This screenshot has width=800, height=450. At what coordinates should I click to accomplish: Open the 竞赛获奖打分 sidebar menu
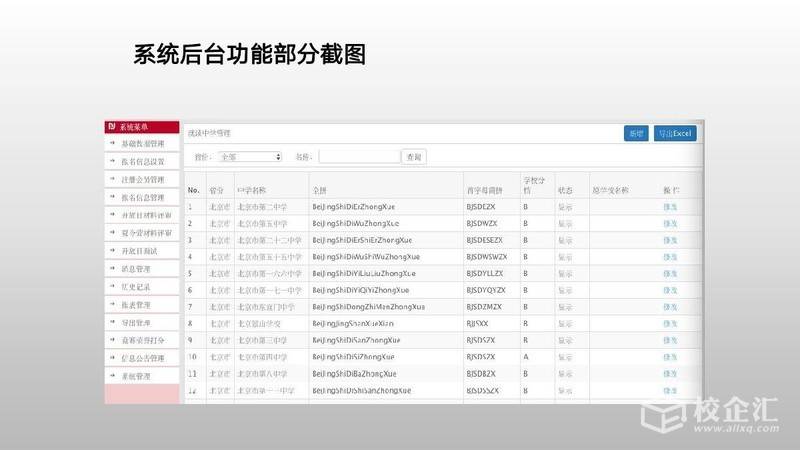click(x=142, y=340)
